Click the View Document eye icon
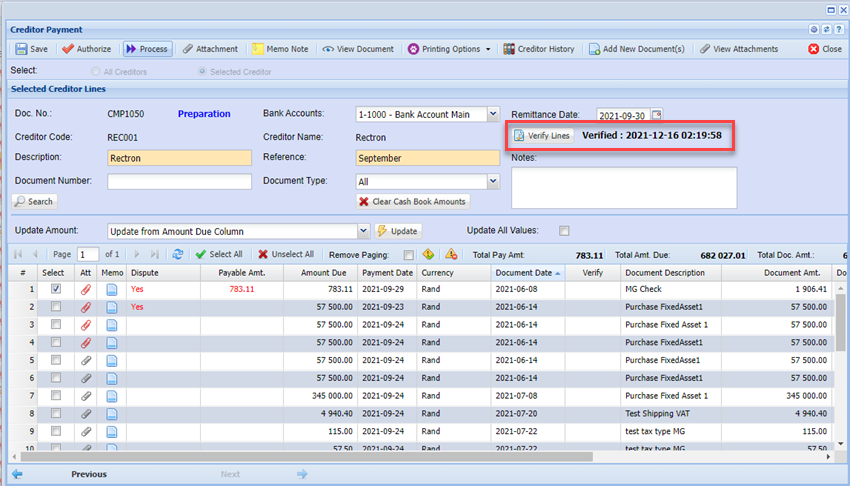 coord(328,49)
